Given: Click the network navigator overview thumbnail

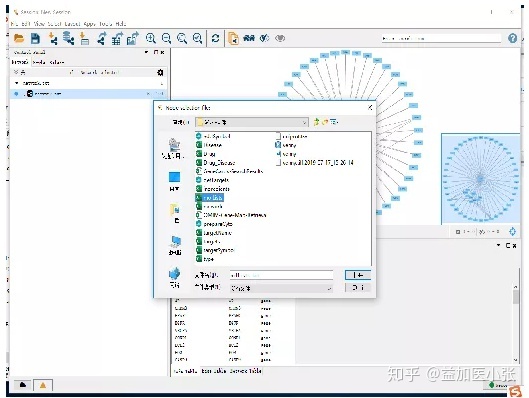Looking at the screenshot, I should point(480,178).
